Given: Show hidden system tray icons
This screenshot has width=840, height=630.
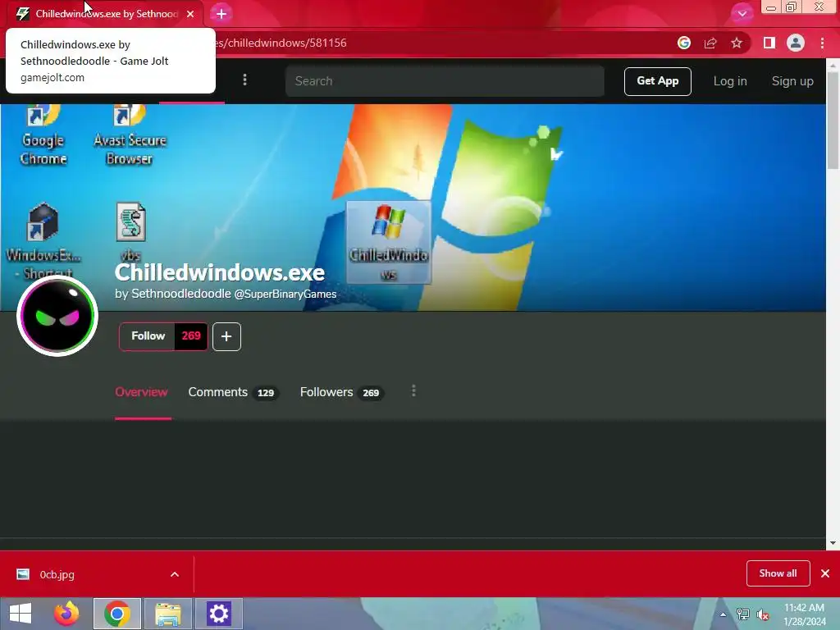Looking at the screenshot, I should click(x=723, y=614).
